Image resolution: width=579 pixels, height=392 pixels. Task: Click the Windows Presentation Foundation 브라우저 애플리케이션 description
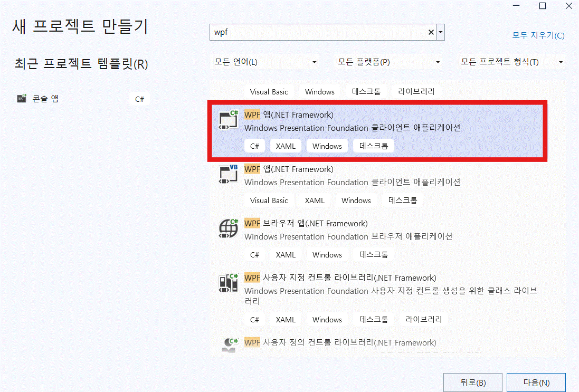click(348, 236)
